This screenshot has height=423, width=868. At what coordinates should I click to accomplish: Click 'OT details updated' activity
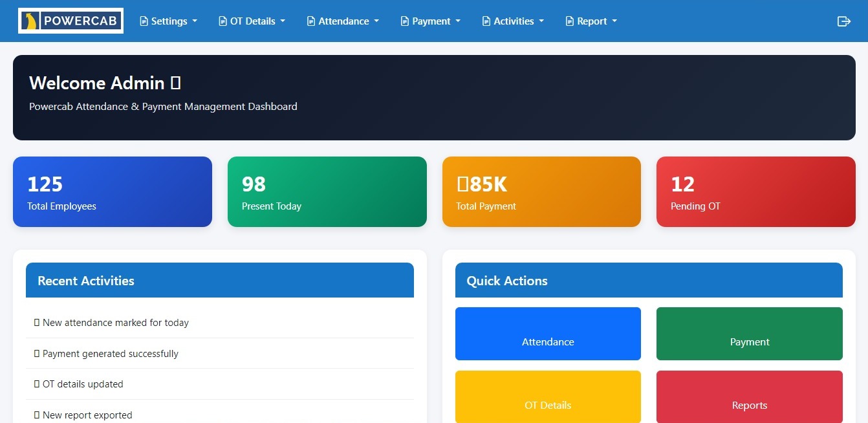tap(220, 384)
